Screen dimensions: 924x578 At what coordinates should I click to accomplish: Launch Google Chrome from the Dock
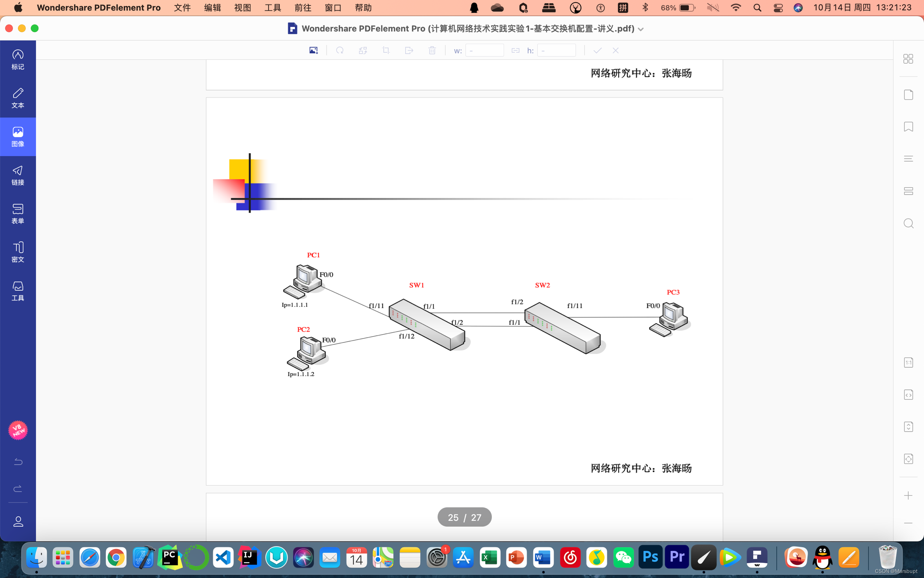click(116, 557)
